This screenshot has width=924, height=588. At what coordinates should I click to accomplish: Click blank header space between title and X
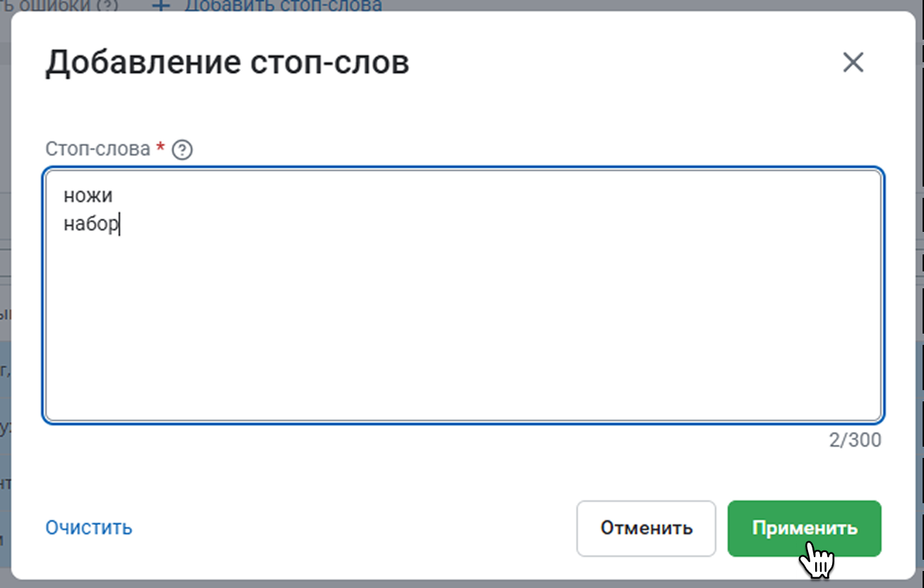coord(622,64)
